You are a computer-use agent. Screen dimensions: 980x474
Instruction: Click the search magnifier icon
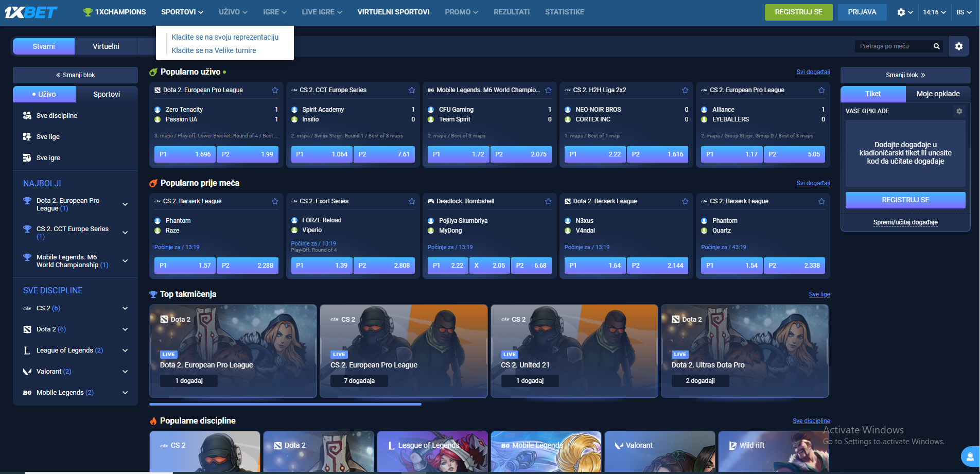click(x=937, y=46)
